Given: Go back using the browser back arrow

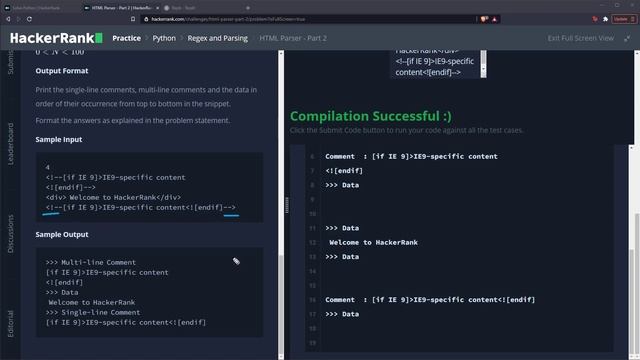Looking at the screenshot, I should 8,19.
